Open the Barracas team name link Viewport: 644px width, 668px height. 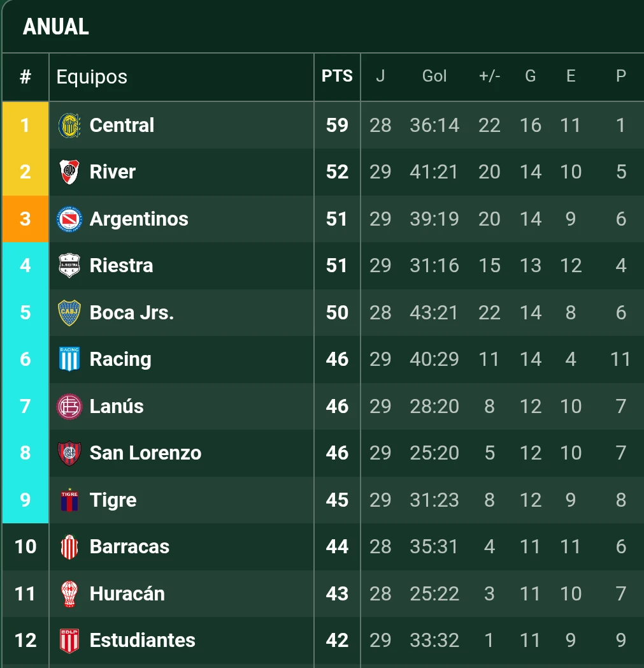(129, 547)
